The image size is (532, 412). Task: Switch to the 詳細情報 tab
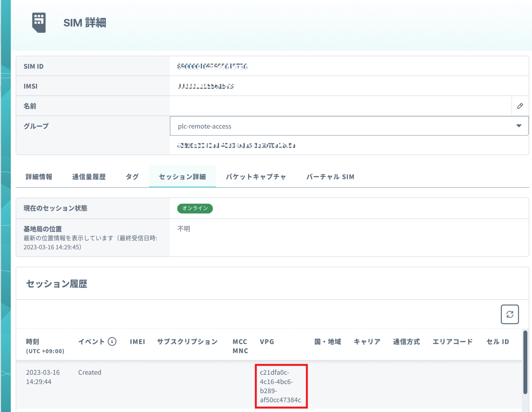39,177
